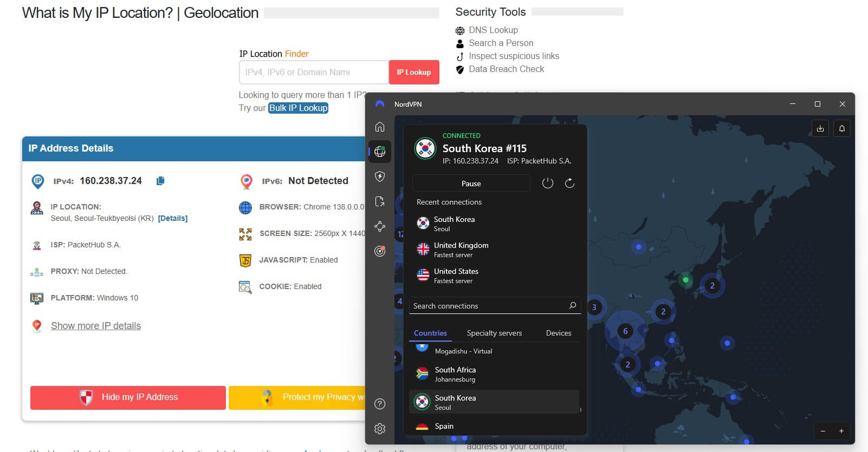Viewport: 868px width, 452px height.
Task: Click the reconnect refresh icon
Action: [x=569, y=183]
